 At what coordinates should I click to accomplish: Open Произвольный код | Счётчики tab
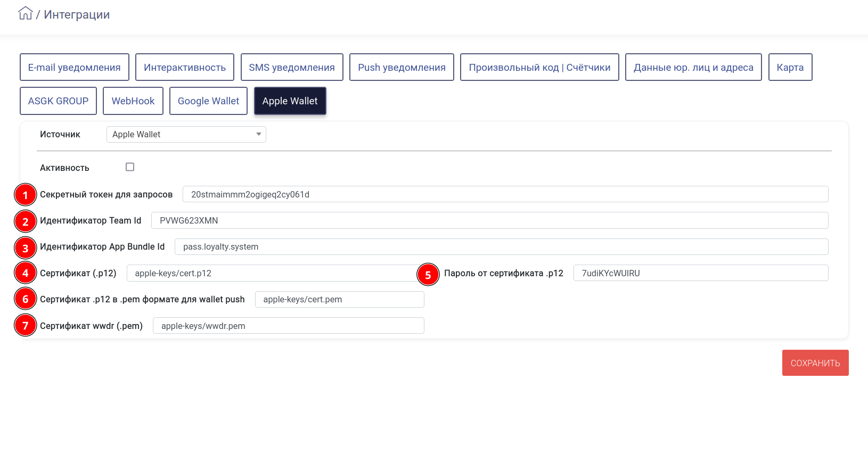[x=539, y=67]
